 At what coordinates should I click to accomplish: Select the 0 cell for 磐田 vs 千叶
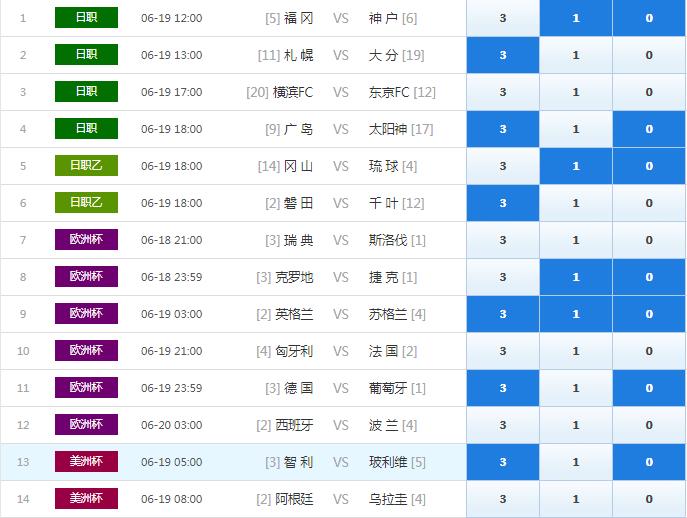click(x=649, y=203)
